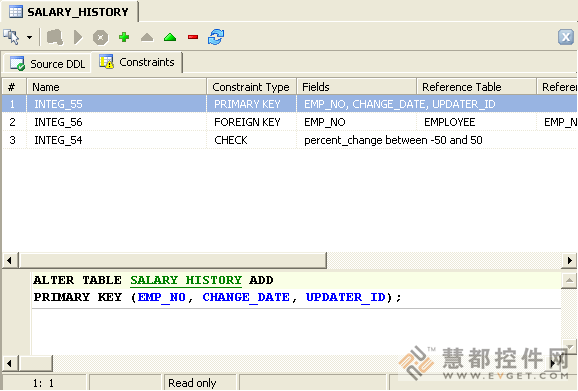
Task: Select the Constraints tab
Action: pos(137,62)
